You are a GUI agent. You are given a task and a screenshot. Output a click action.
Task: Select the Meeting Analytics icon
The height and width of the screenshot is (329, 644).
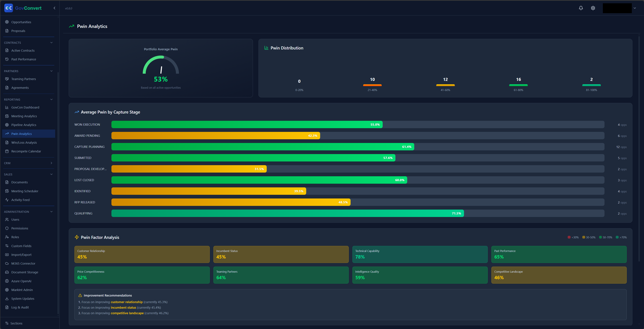coord(7,116)
